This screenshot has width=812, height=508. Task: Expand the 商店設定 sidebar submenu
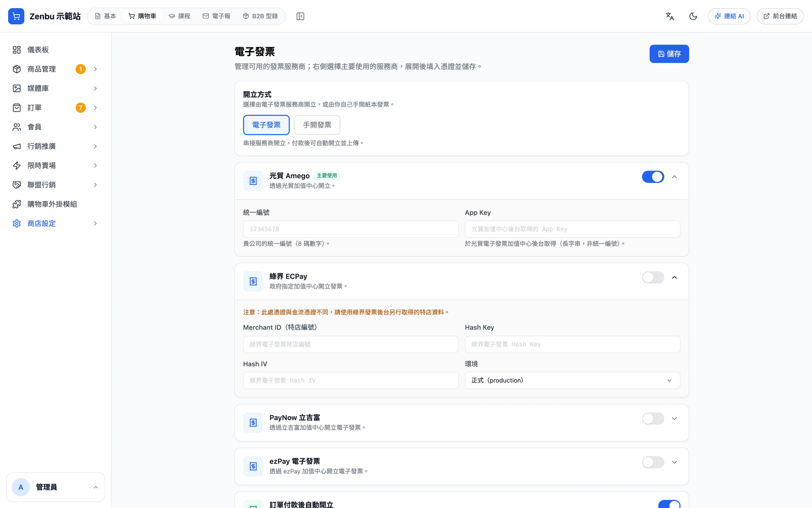(x=95, y=224)
